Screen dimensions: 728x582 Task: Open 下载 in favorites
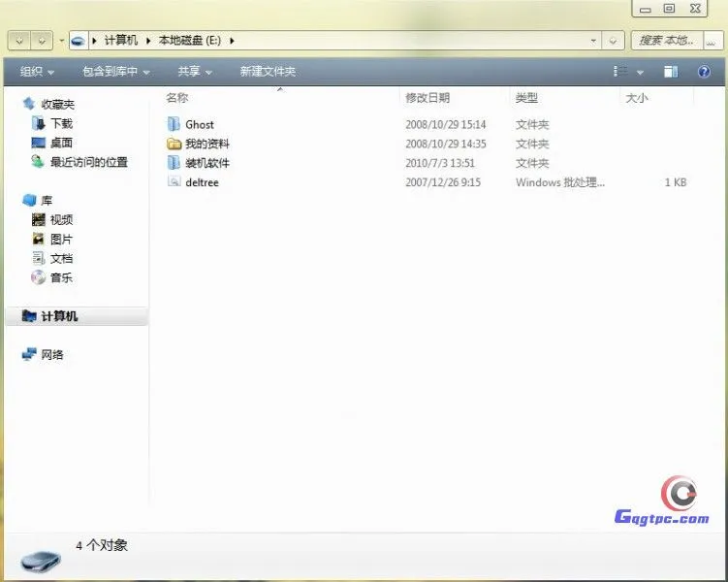click(x=61, y=123)
